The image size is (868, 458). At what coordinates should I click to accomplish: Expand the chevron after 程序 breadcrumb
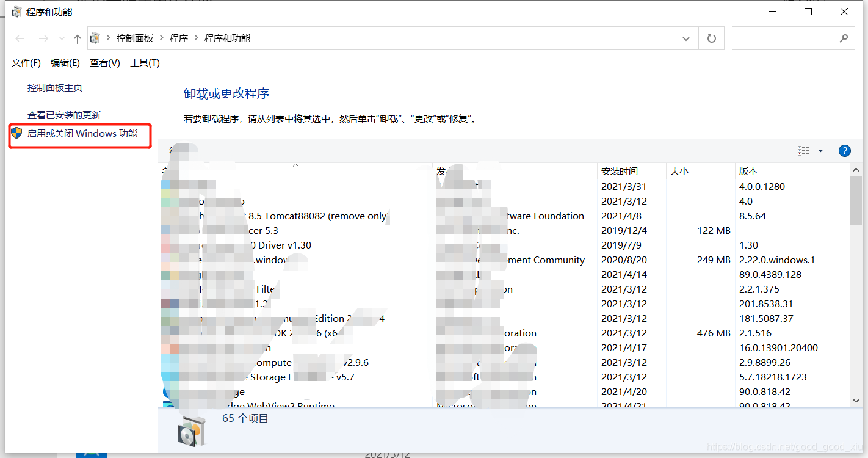click(x=197, y=38)
